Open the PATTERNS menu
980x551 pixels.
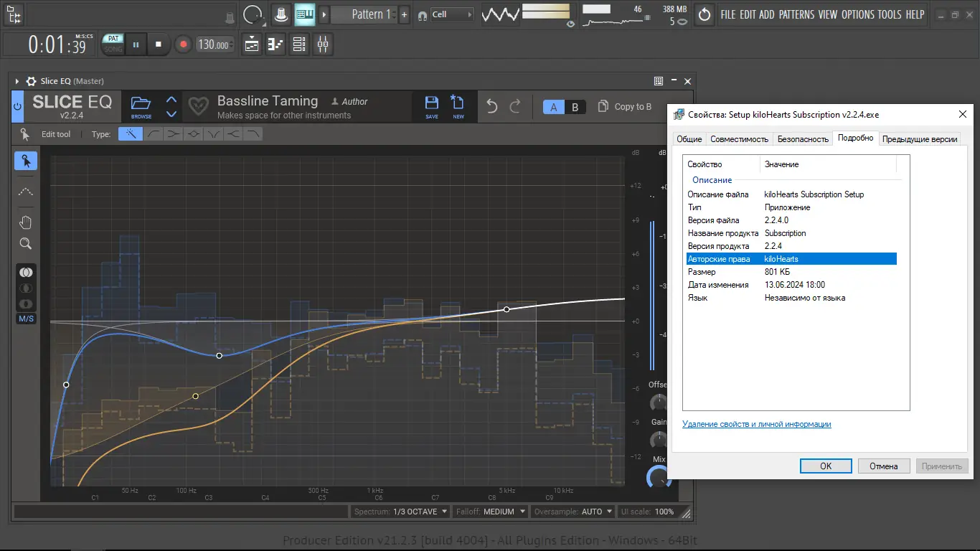coord(796,14)
